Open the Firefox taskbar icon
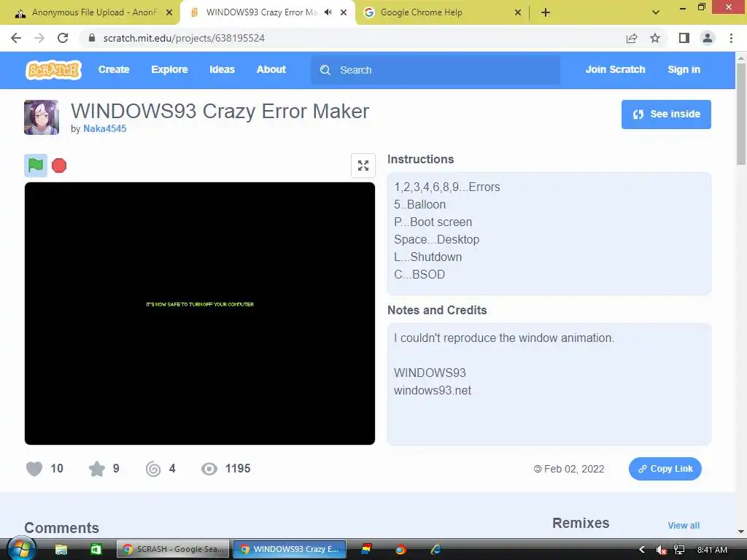Screen dimensions: 747x560 click(400, 550)
